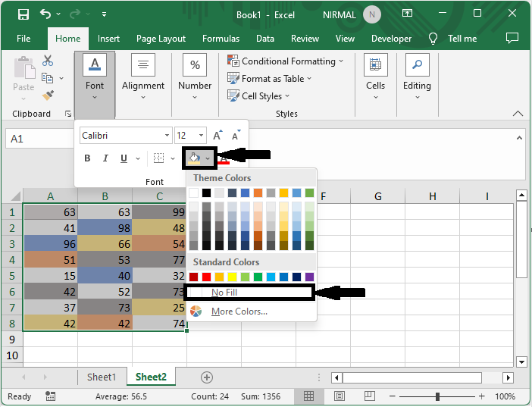Viewport: 532px width, 407px height.
Task: Expand the font size 12 dropdown
Action: click(201, 136)
